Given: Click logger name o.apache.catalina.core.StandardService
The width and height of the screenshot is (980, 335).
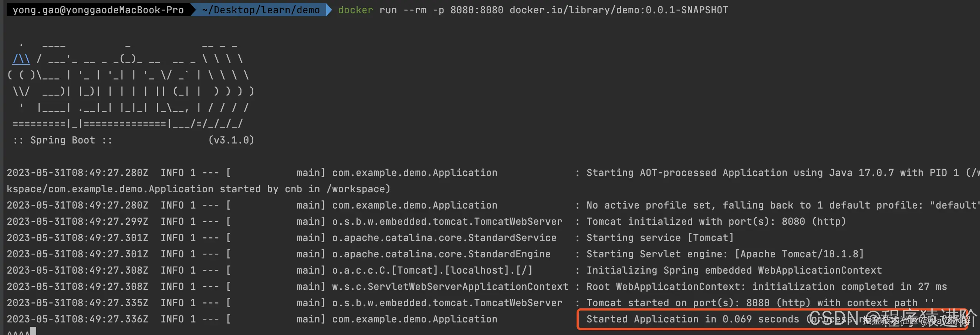Looking at the screenshot, I should pyautogui.click(x=444, y=238).
